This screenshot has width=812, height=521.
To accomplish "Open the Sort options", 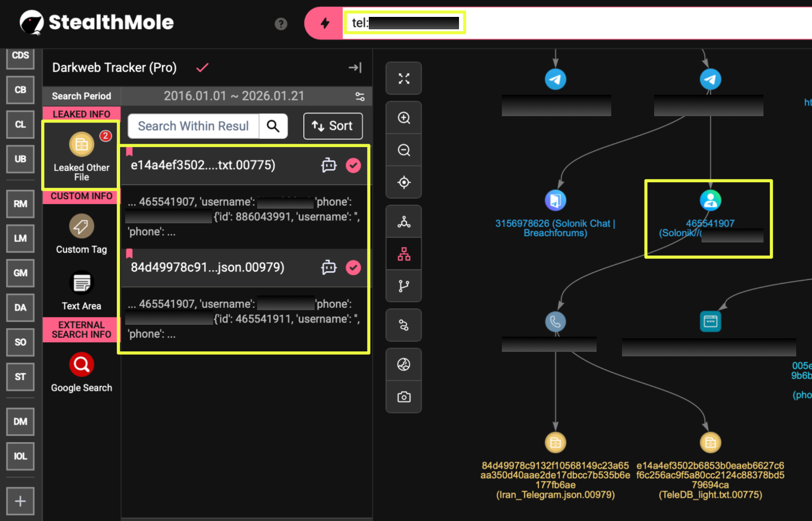I will pyautogui.click(x=333, y=126).
